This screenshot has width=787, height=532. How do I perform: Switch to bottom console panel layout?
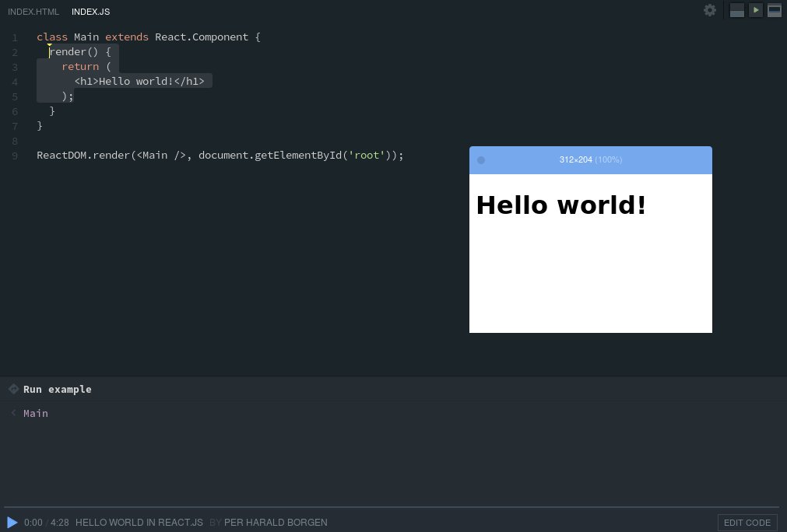tap(737, 10)
